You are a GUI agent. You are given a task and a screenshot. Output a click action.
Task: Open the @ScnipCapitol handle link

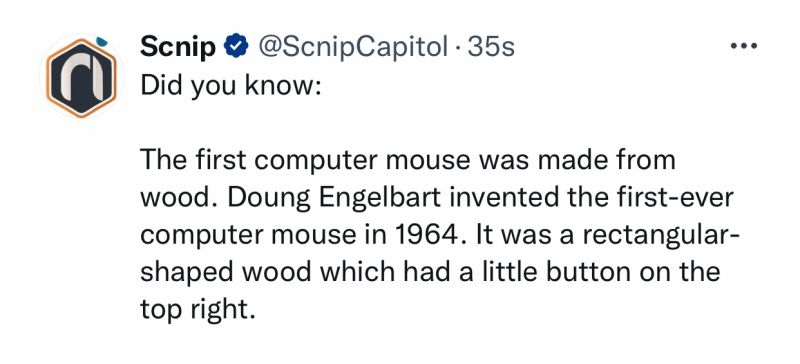tap(353, 48)
